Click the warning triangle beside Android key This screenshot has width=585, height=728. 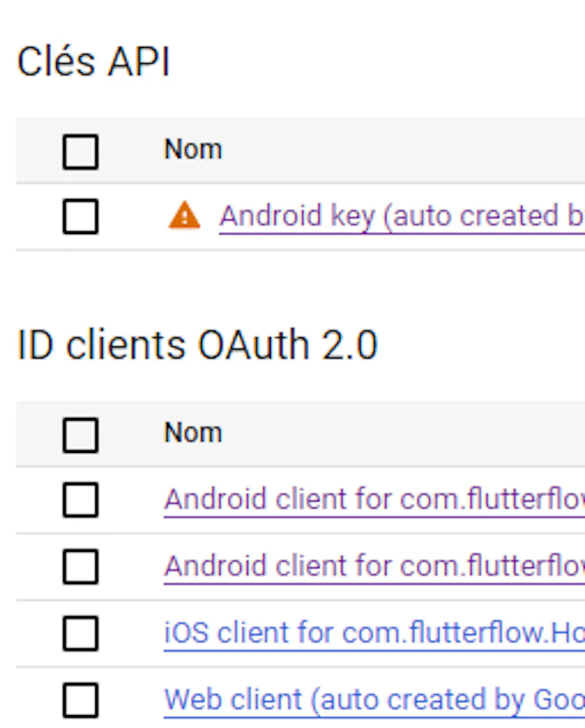click(184, 215)
